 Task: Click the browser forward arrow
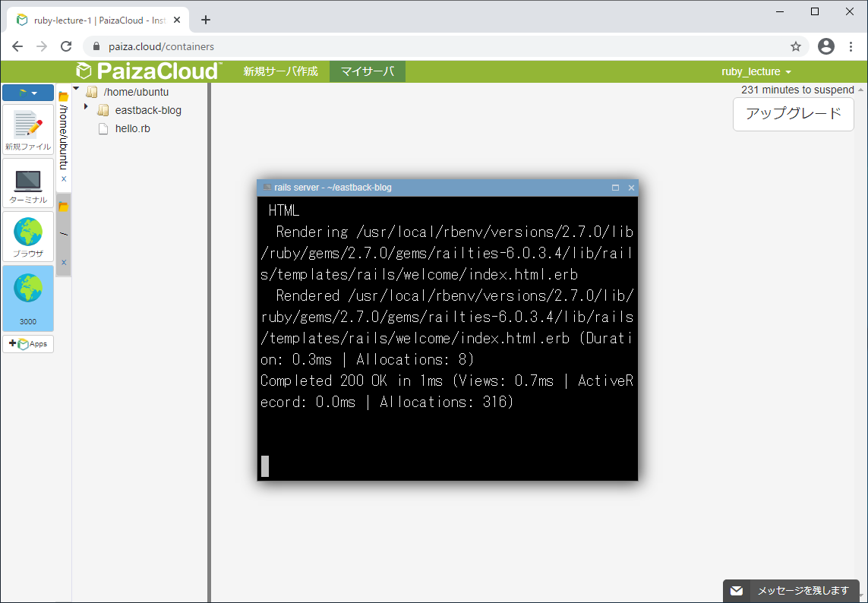(x=42, y=46)
